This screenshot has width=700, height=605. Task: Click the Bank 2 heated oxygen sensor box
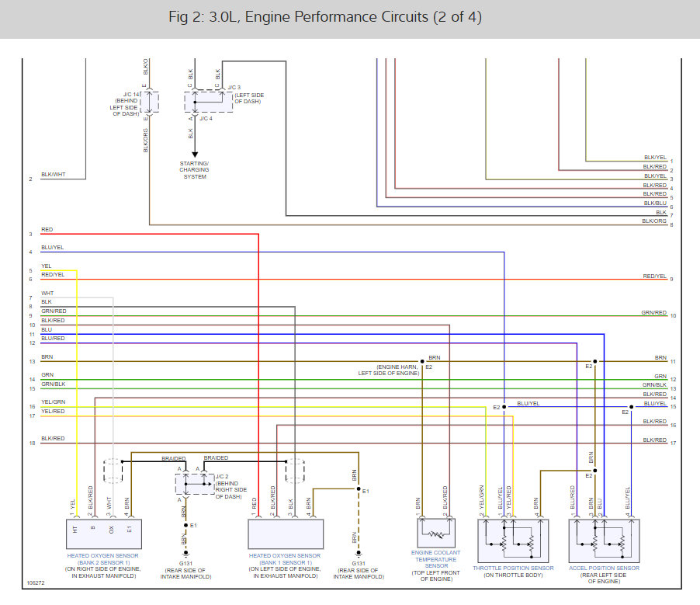(x=104, y=534)
